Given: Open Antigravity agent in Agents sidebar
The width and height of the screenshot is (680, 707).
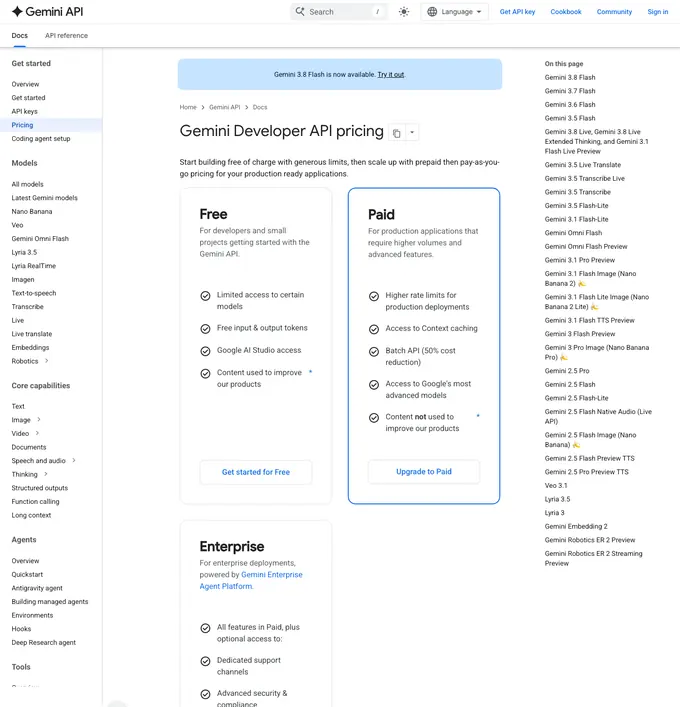Looking at the screenshot, I should coord(37,588).
